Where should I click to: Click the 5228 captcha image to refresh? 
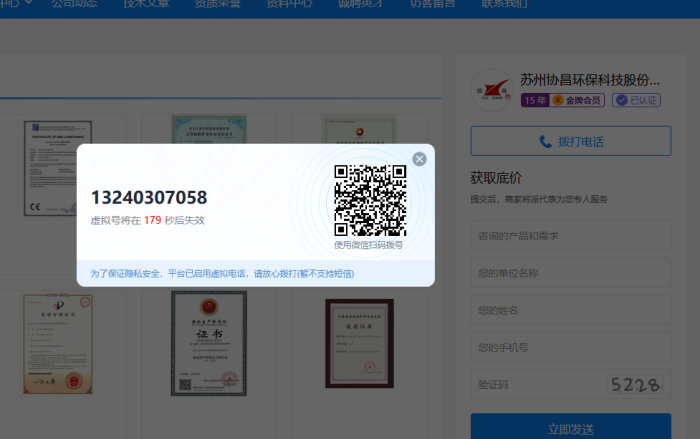(635, 385)
